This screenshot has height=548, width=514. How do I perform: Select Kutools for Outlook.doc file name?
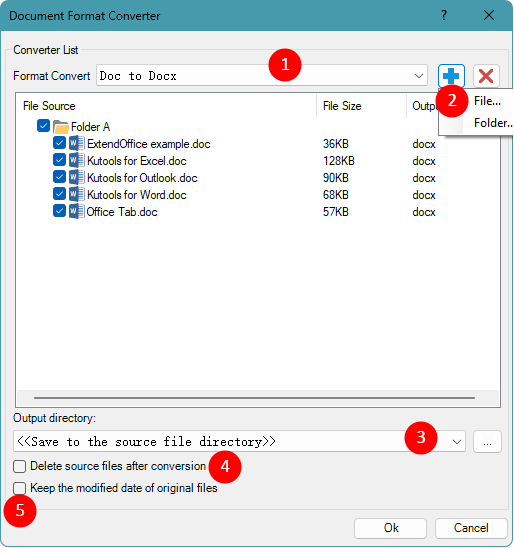pos(142,178)
